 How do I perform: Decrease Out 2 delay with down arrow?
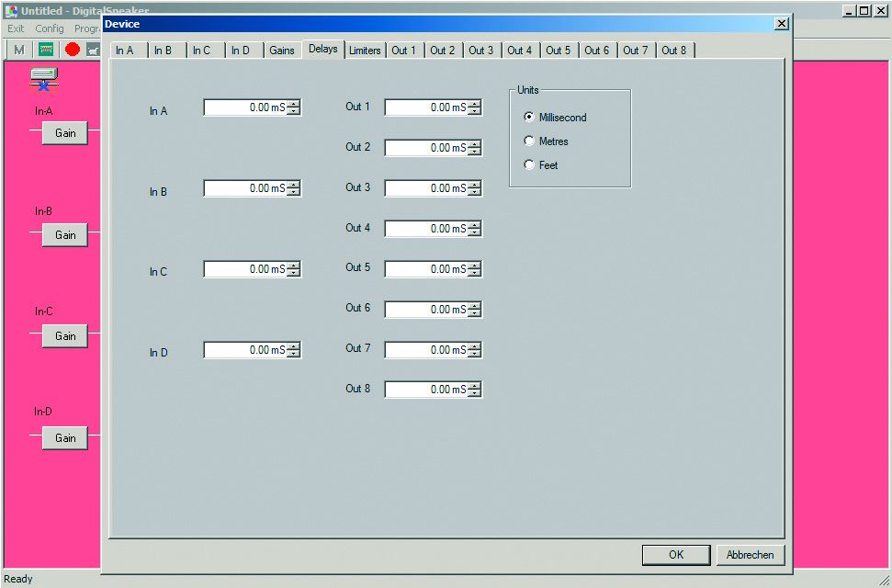(474, 152)
